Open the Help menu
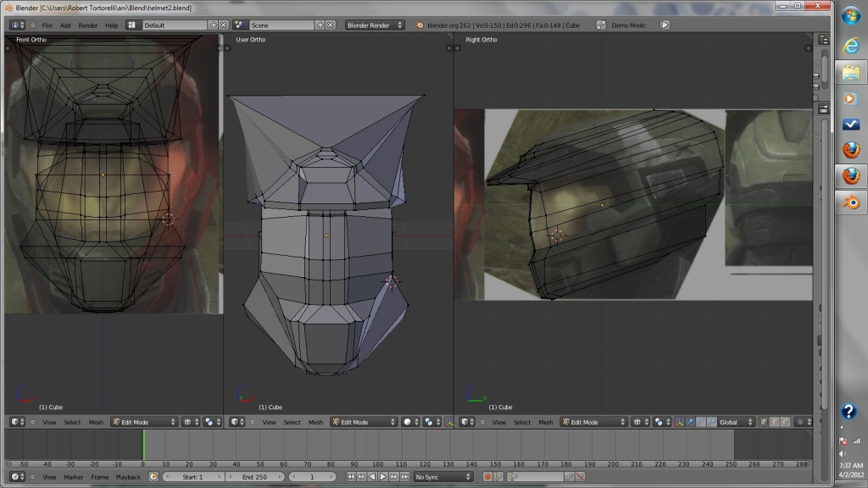 (x=112, y=25)
